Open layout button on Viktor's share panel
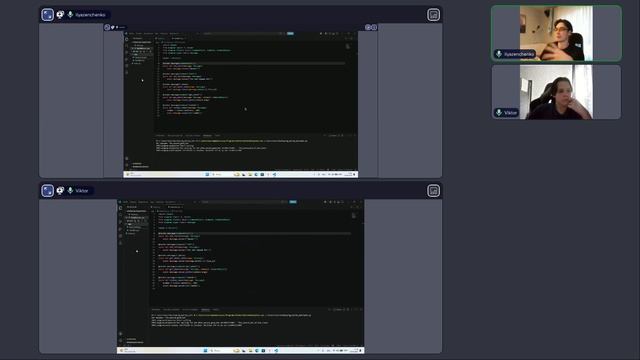 tap(433, 191)
